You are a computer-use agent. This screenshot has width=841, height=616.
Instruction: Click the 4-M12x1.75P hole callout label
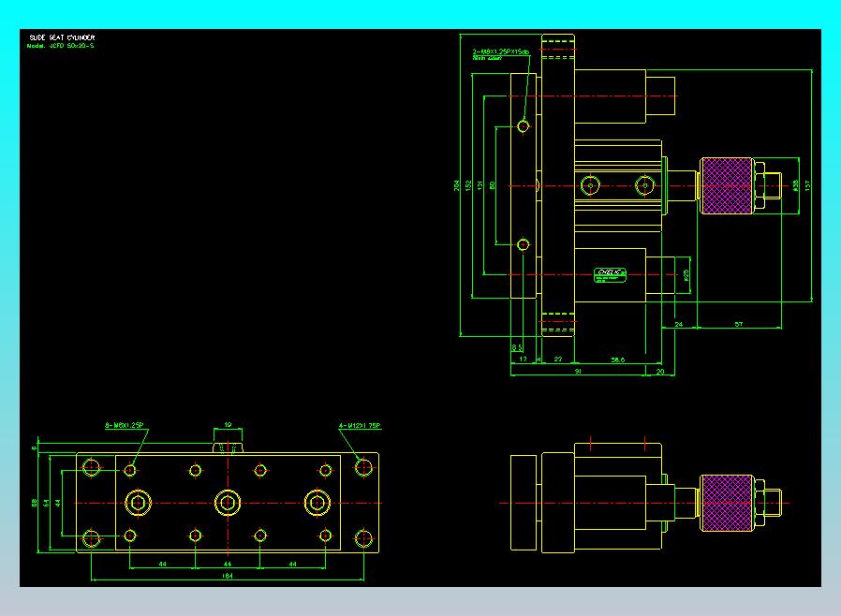(360, 426)
